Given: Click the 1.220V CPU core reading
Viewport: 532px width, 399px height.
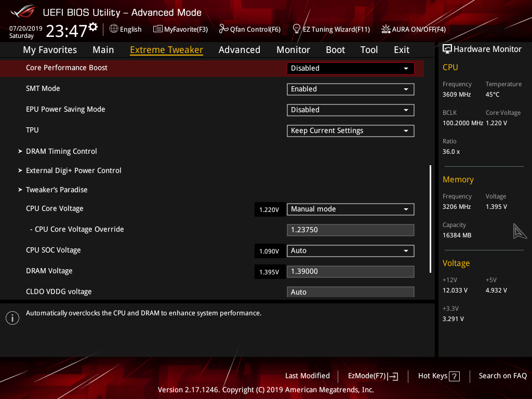Looking at the screenshot, I should pos(270,210).
